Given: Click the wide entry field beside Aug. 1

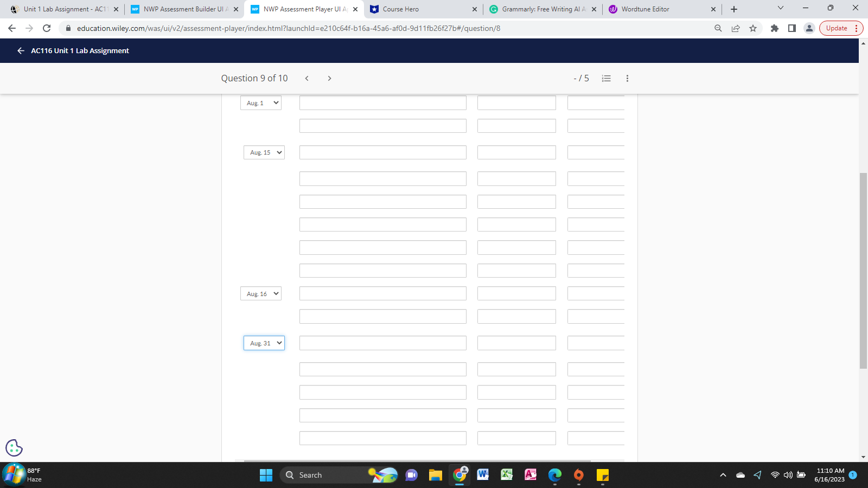Looking at the screenshot, I should (383, 103).
